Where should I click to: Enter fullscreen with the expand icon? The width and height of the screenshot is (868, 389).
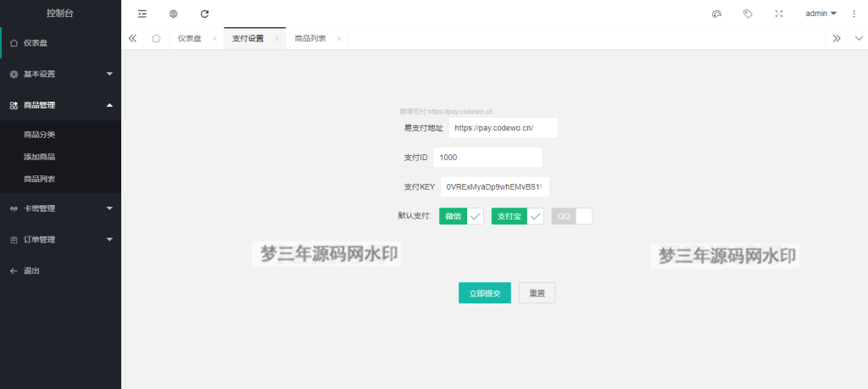point(779,14)
